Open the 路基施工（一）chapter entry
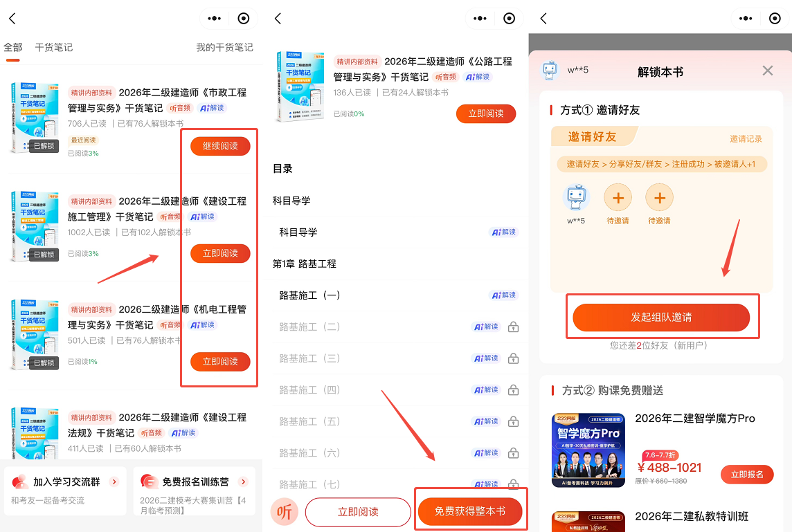792x532 pixels. tap(310, 295)
